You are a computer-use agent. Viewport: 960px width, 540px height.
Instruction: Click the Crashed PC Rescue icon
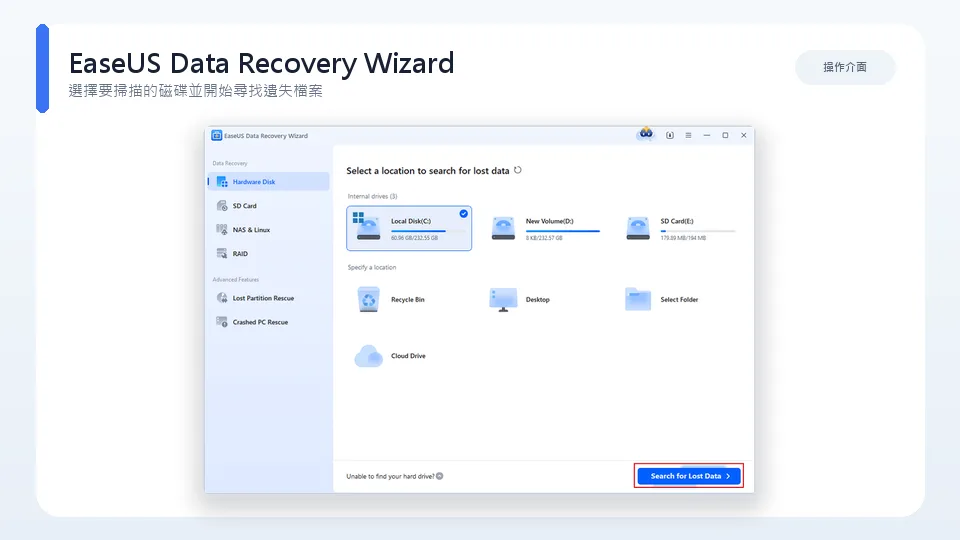[222, 322]
